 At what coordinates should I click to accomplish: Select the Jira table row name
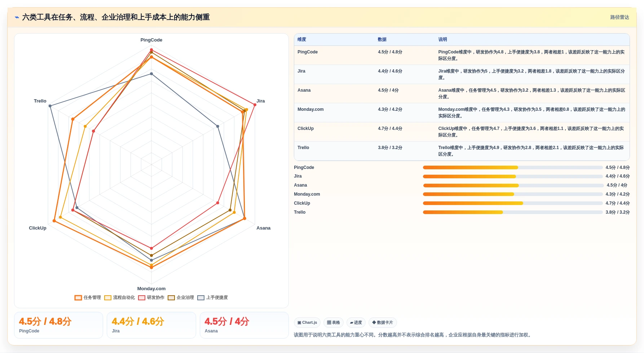tap(301, 71)
